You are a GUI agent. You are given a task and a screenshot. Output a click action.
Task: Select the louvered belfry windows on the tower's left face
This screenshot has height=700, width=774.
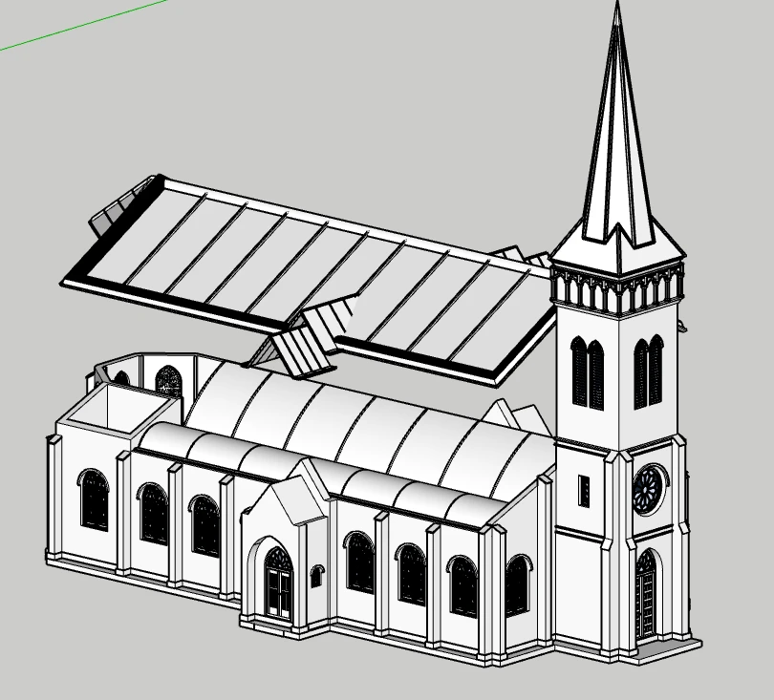pos(587,371)
